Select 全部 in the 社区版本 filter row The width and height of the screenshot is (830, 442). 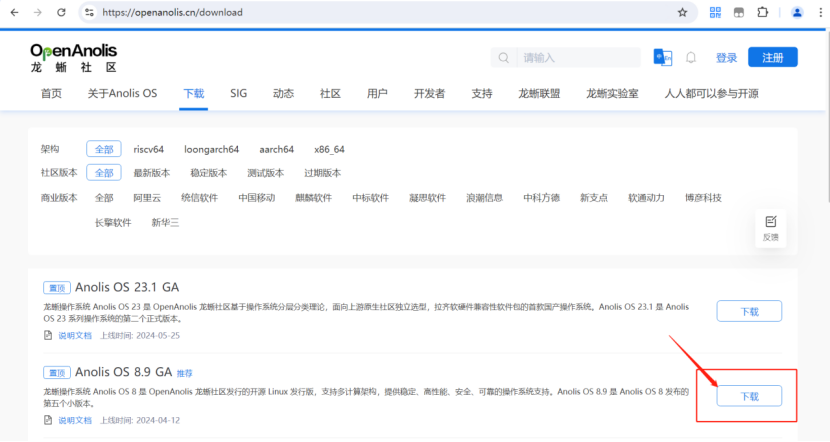pos(104,173)
